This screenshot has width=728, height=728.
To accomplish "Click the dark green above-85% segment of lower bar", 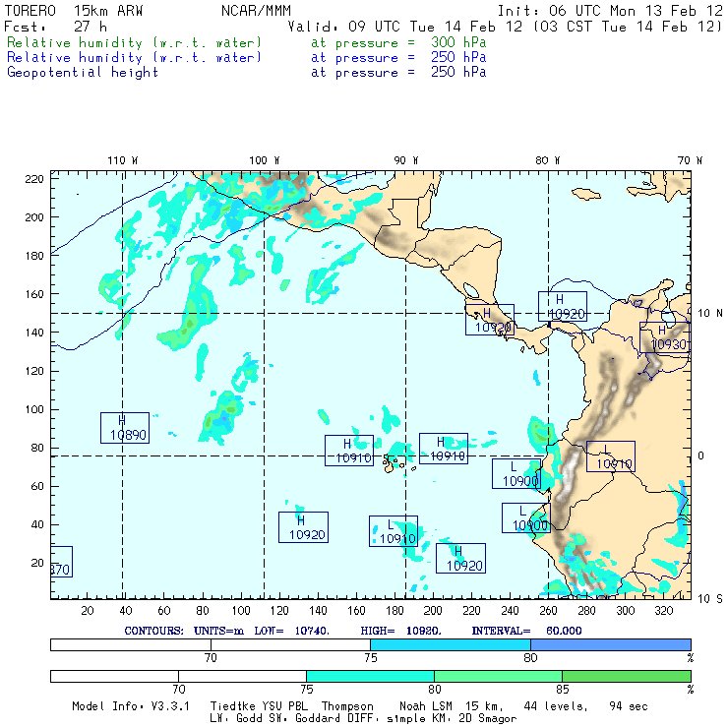I will click(627, 676).
